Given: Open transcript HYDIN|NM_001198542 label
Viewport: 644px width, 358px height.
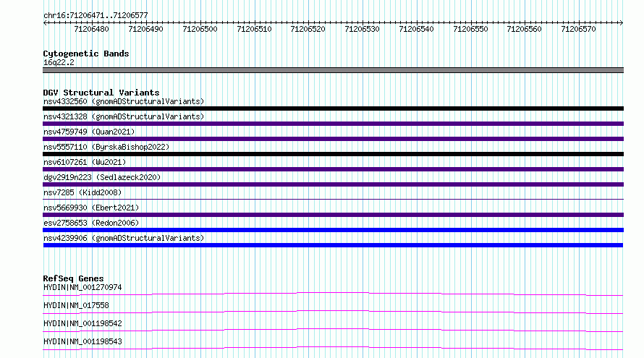Looking at the screenshot, I should point(82,323).
